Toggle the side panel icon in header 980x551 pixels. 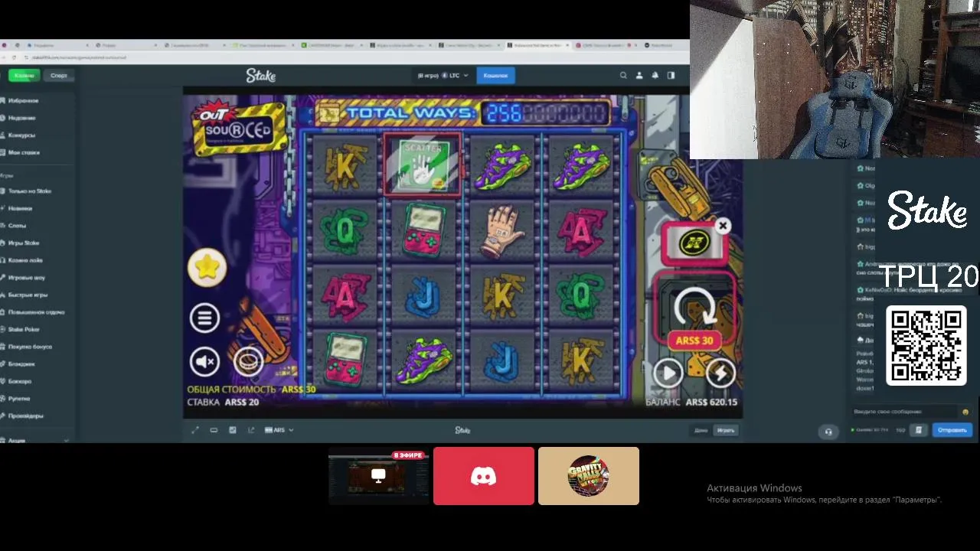671,76
